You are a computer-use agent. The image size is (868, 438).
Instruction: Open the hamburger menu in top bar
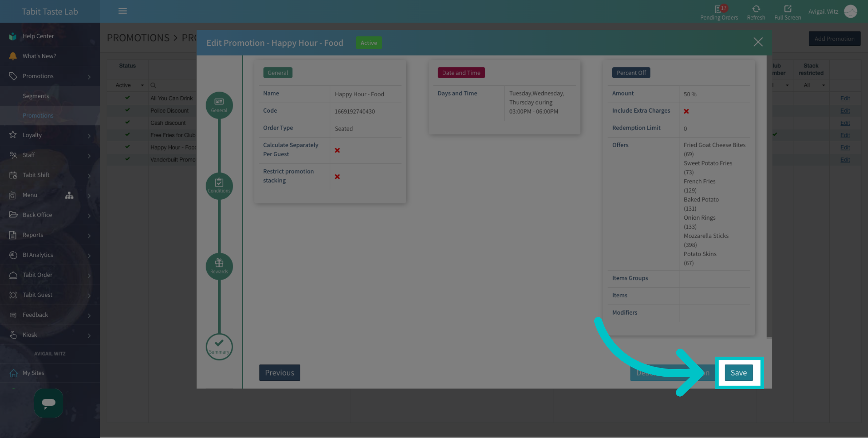pyautogui.click(x=122, y=11)
